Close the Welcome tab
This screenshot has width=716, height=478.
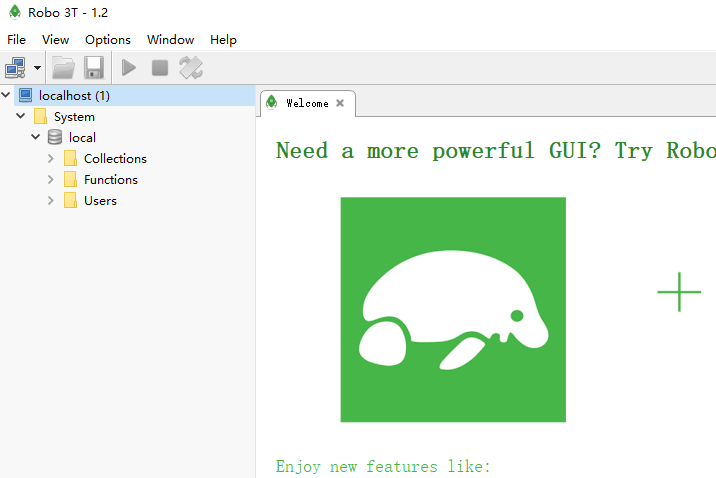[340, 103]
